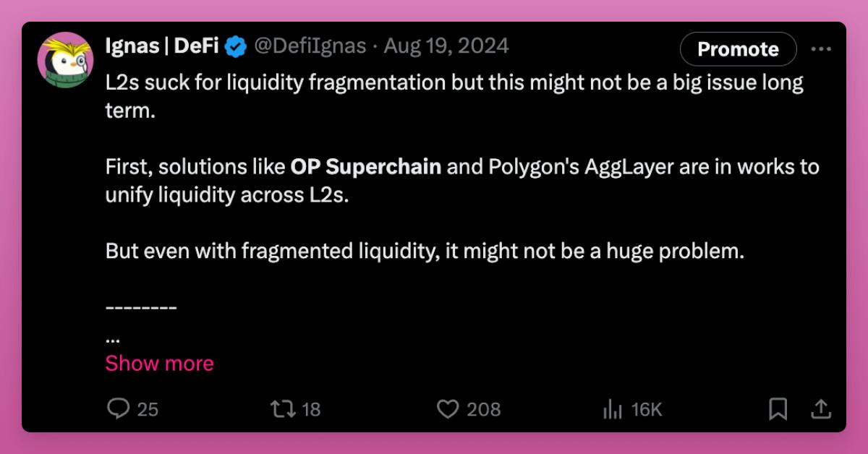Open the Aug 19, 2024 timestamp
The width and height of the screenshot is (868, 454).
(x=446, y=47)
